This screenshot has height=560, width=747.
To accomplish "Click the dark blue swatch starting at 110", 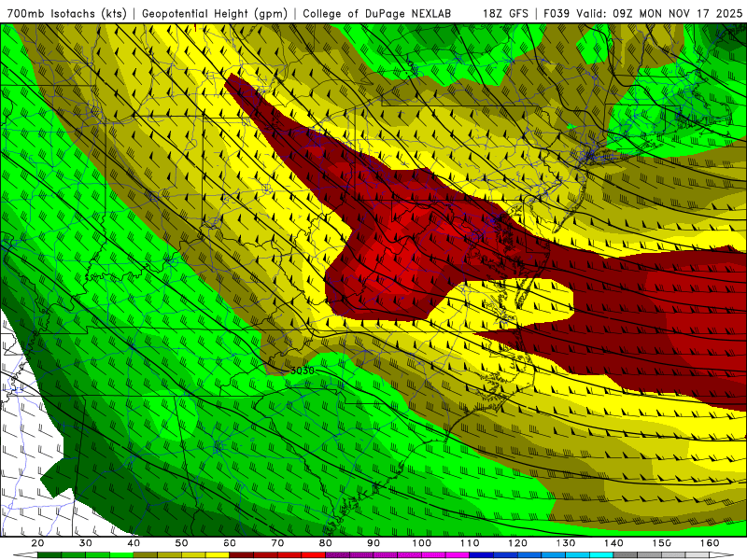I will [481, 554].
